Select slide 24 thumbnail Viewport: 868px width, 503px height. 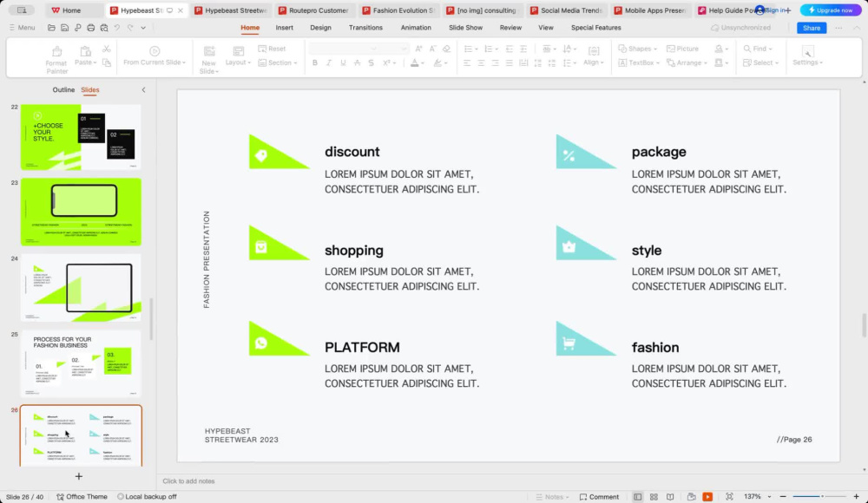(x=81, y=288)
